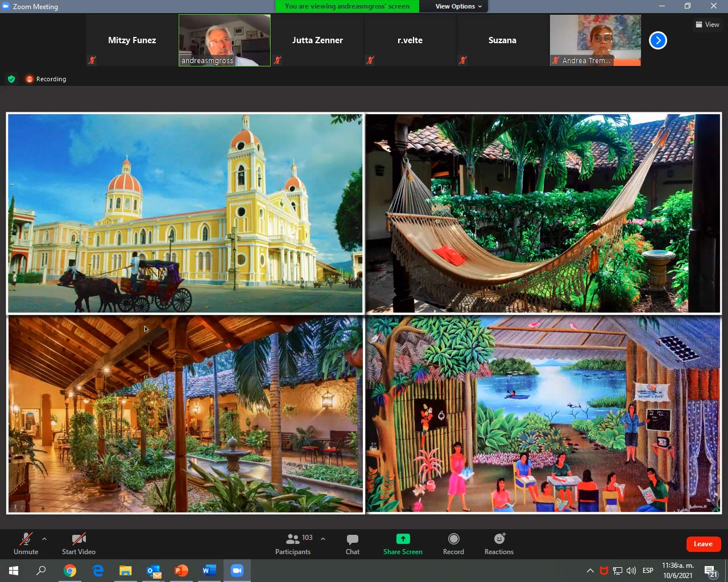
Task: Click 'You are viewing andreasmgross' screen' banner
Action: 347,6
